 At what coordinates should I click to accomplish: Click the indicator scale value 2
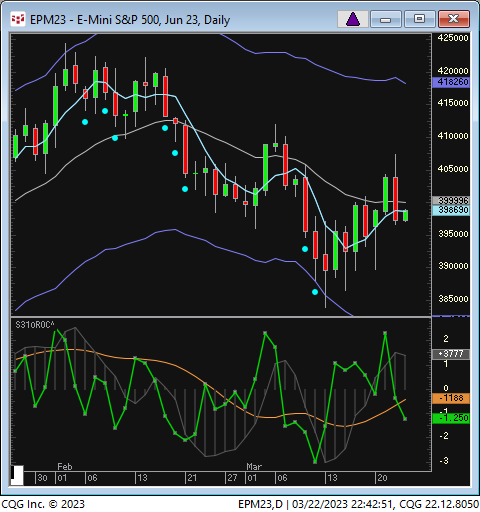point(446,339)
